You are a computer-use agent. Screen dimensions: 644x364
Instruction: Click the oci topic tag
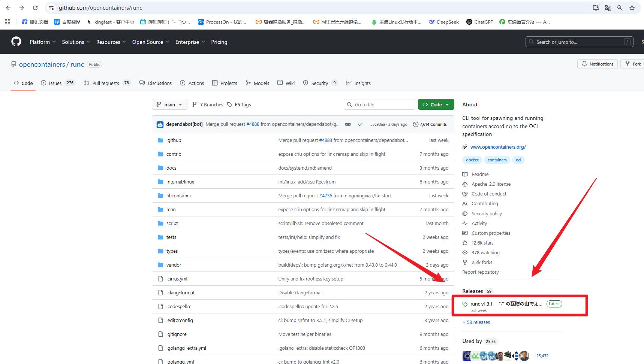point(518,160)
